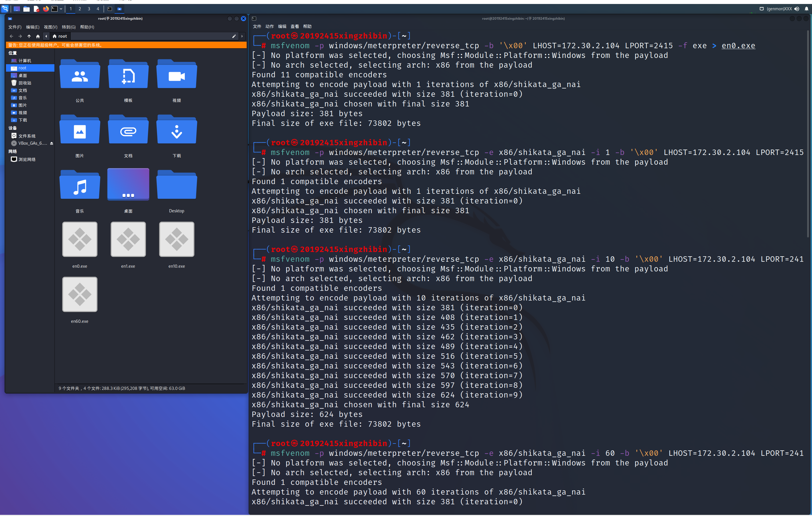
Task: Open the Kali Linux applications menu
Action: (5, 9)
